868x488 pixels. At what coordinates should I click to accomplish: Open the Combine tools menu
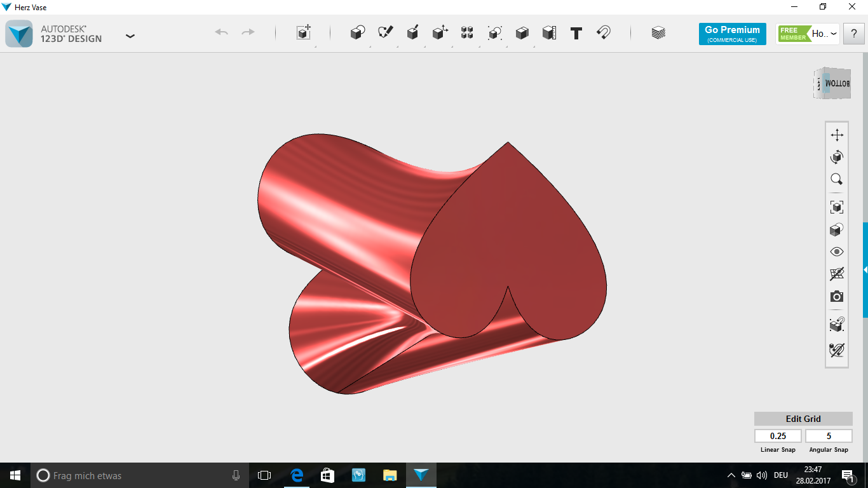(x=522, y=32)
